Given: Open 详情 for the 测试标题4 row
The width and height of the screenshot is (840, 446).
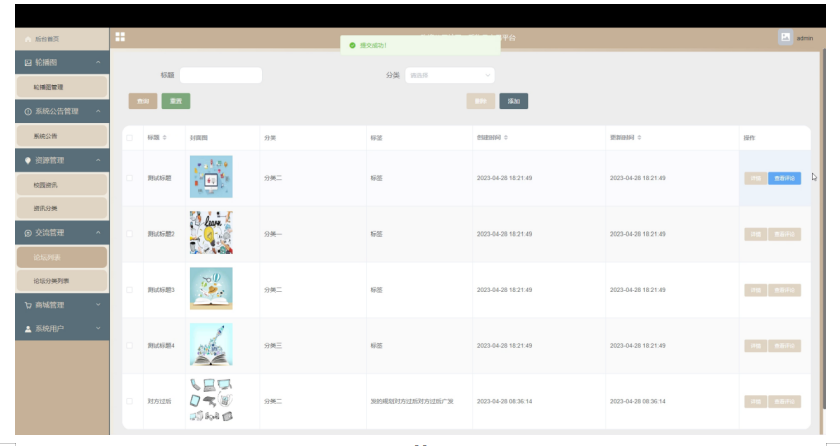Looking at the screenshot, I should click(x=755, y=346).
